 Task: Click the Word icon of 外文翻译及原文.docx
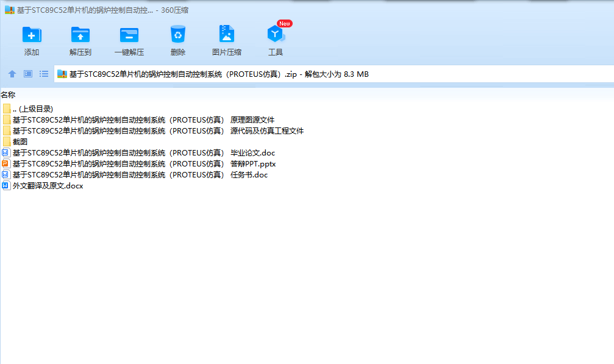[6, 185]
